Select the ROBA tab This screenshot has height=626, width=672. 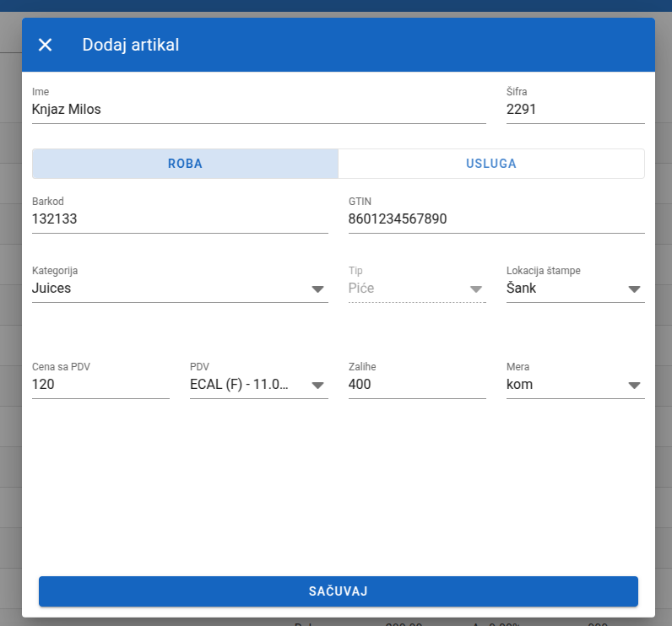pyautogui.click(x=185, y=164)
